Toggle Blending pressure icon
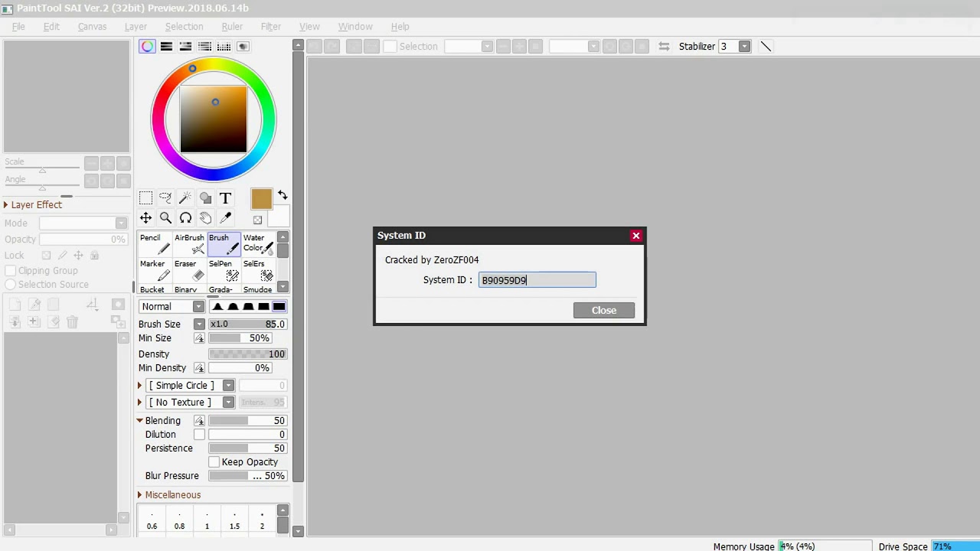 coord(199,421)
